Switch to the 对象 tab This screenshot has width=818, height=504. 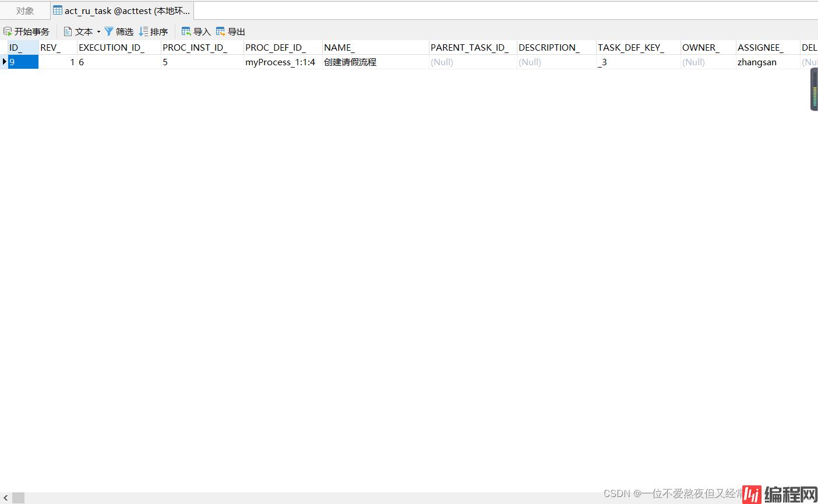click(x=25, y=10)
